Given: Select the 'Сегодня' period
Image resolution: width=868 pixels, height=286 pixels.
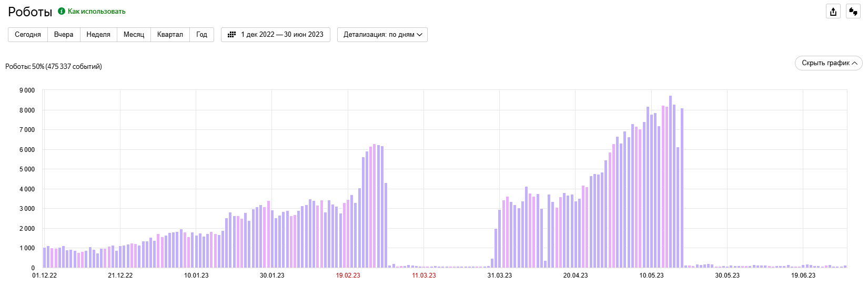Looking at the screenshot, I should (28, 35).
